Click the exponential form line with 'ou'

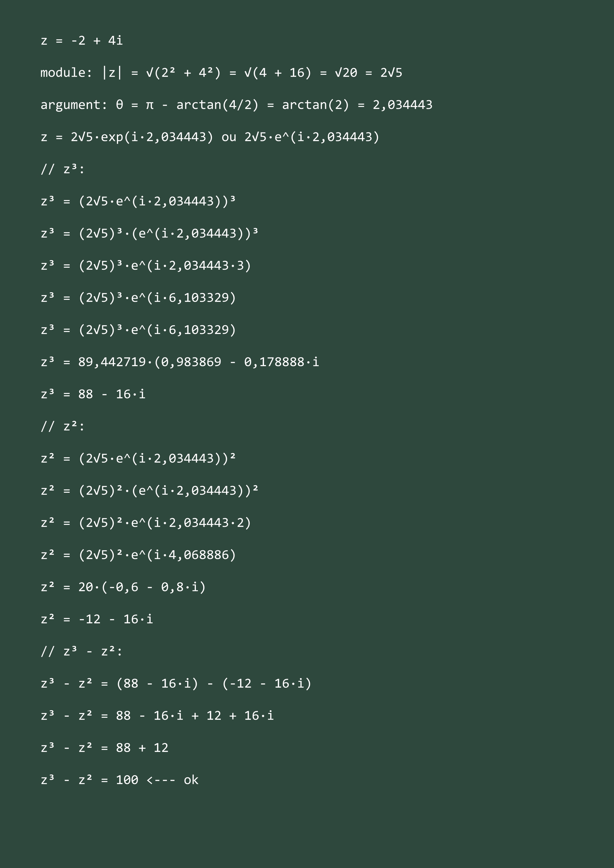click(210, 137)
